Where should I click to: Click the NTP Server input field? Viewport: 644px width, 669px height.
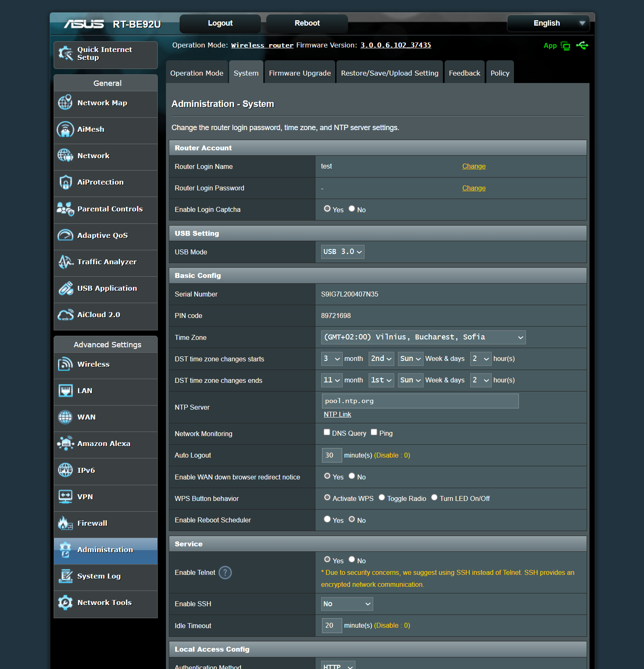420,401
